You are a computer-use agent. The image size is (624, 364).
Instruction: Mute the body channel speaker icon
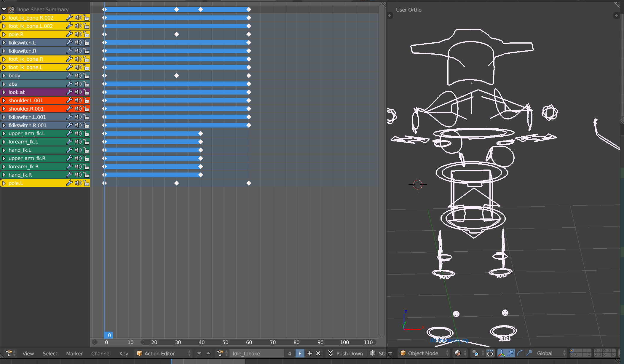click(78, 76)
